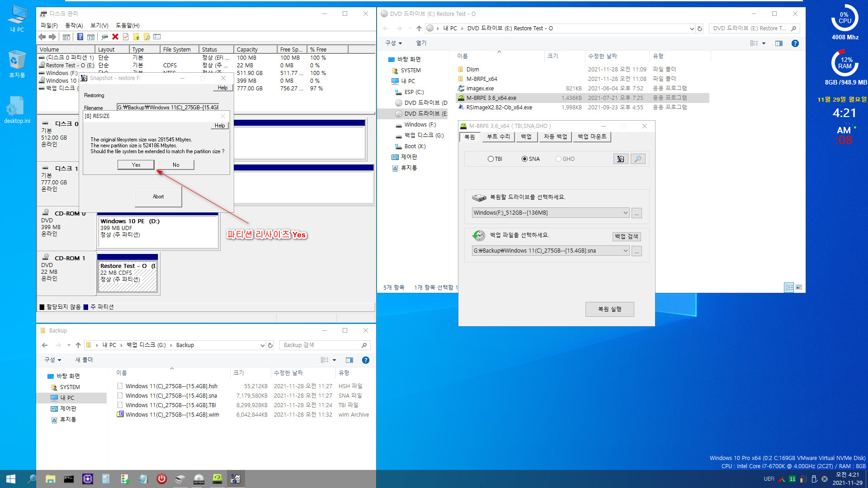The width and height of the screenshot is (868, 488).
Task: Expand recent locations chevron in Backup explorer
Action: click(x=69, y=345)
